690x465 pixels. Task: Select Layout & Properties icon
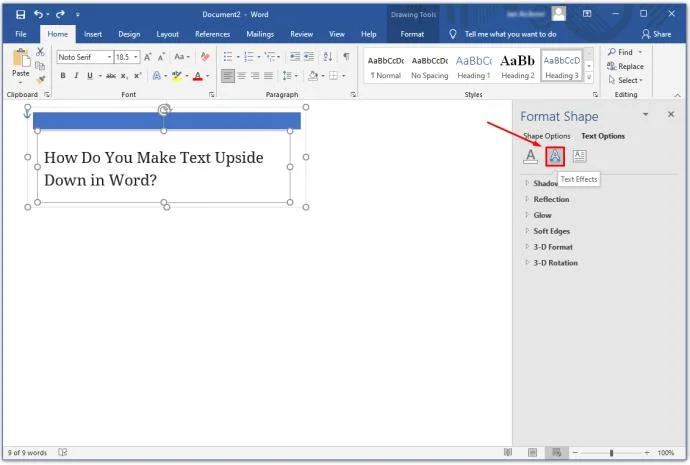coord(580,156)
